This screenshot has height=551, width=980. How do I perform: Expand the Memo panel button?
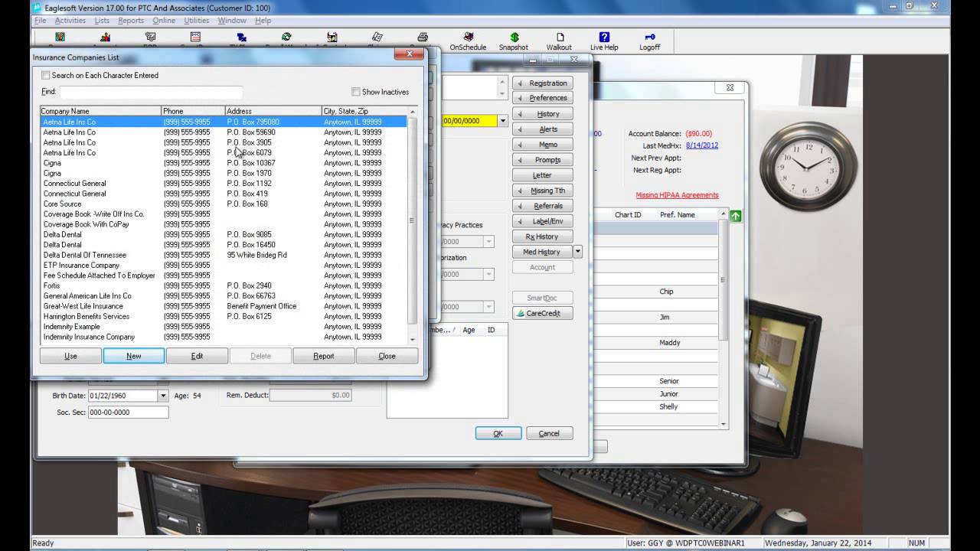click(x=543, y=145)
